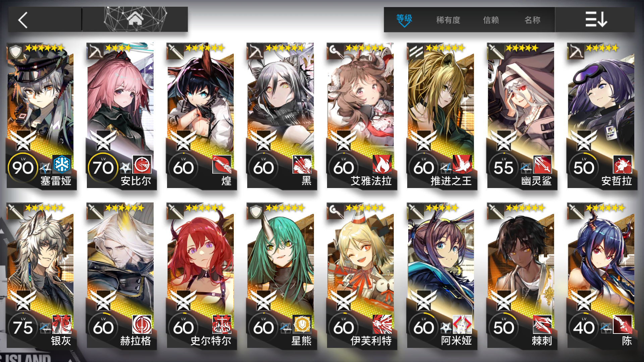Screen dimensions: 644x362
Task: Click 星熊's golden shield skill icon
Action: pyautogui.click(x=302, y=324)
